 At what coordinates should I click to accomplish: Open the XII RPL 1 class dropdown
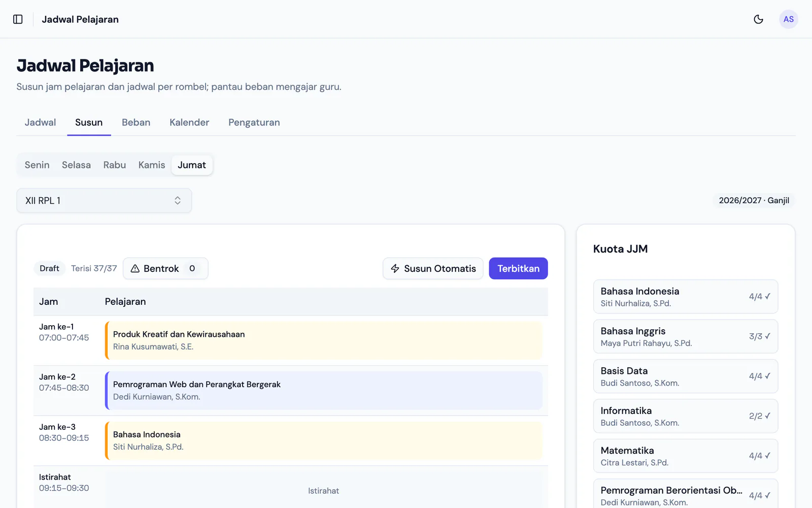(104, 201)
